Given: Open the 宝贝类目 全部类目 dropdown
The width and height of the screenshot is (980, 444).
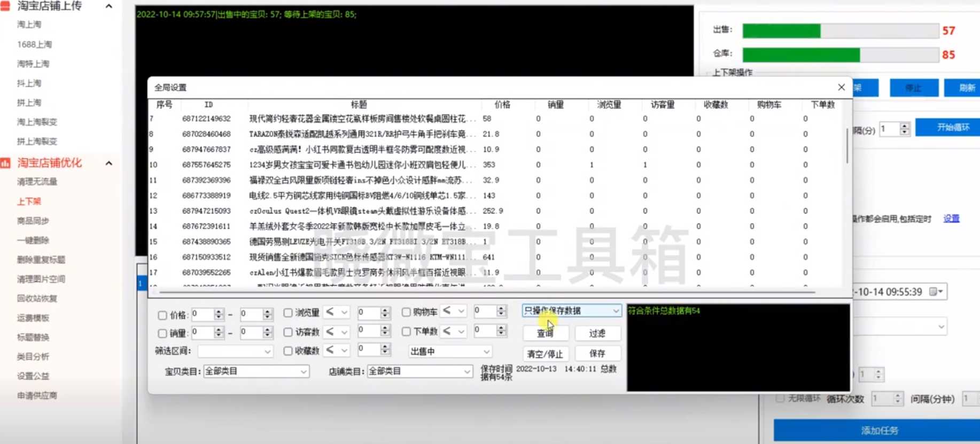Looking at the screenshot, I should pos(256,371).
